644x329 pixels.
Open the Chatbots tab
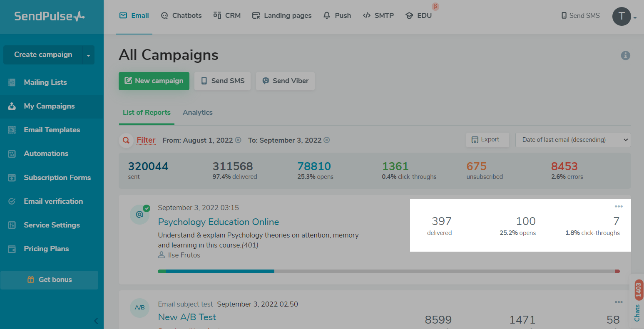point(181,15)
